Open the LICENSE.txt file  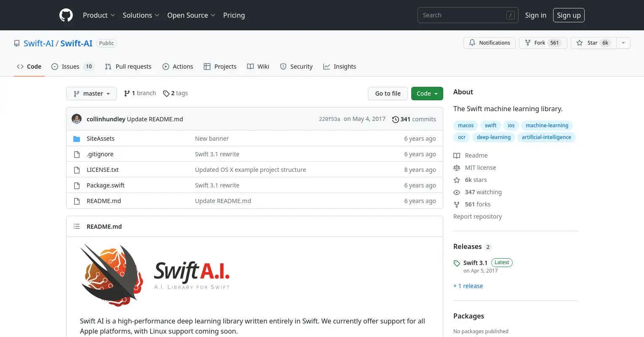102,170
